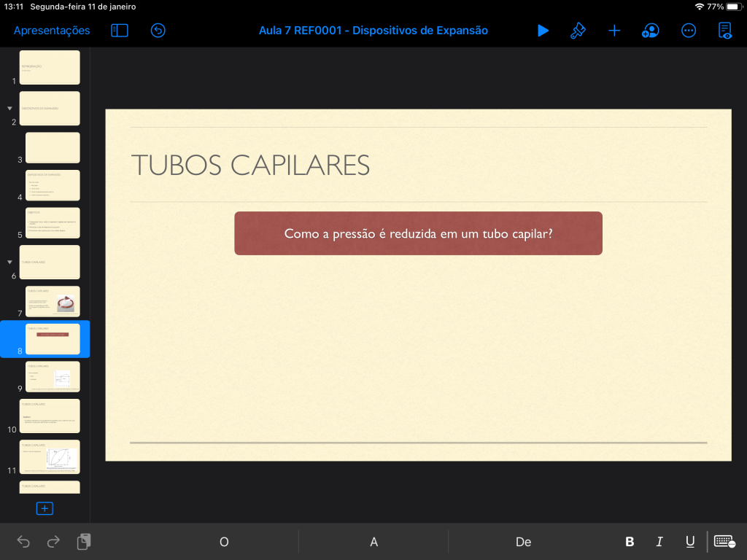Add a new slide with plus button
This screenshot has width=747, height=560.
coord(44,508)
